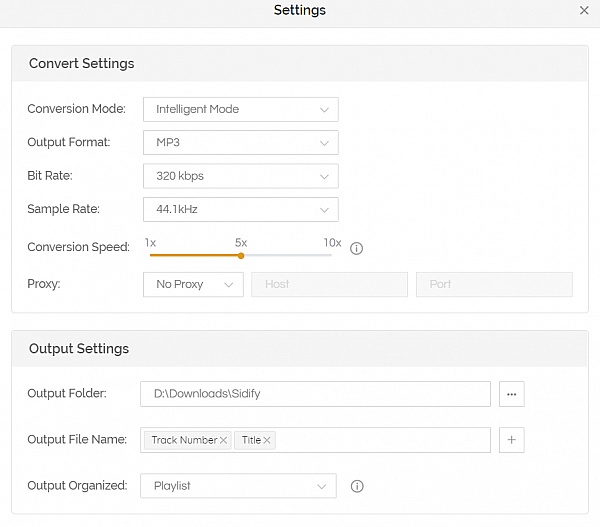
Task: Open the Bit Rate 320 kbps dropdown
Action: coord(240,176)
